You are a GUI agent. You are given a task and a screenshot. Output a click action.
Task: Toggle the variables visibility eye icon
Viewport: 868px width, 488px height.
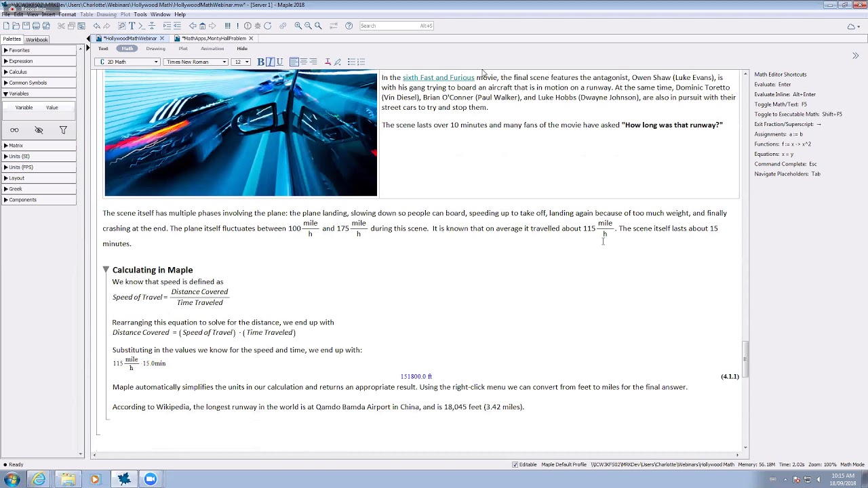39,130
